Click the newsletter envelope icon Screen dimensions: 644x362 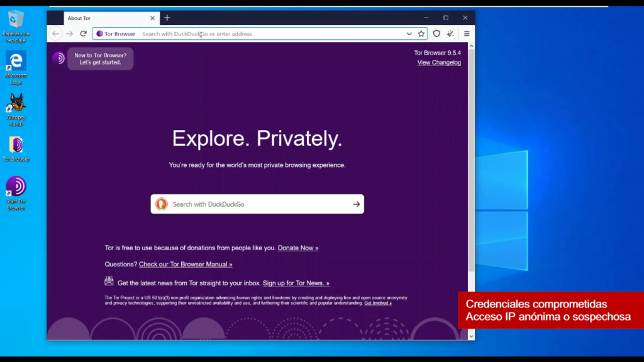pos(109,281)
